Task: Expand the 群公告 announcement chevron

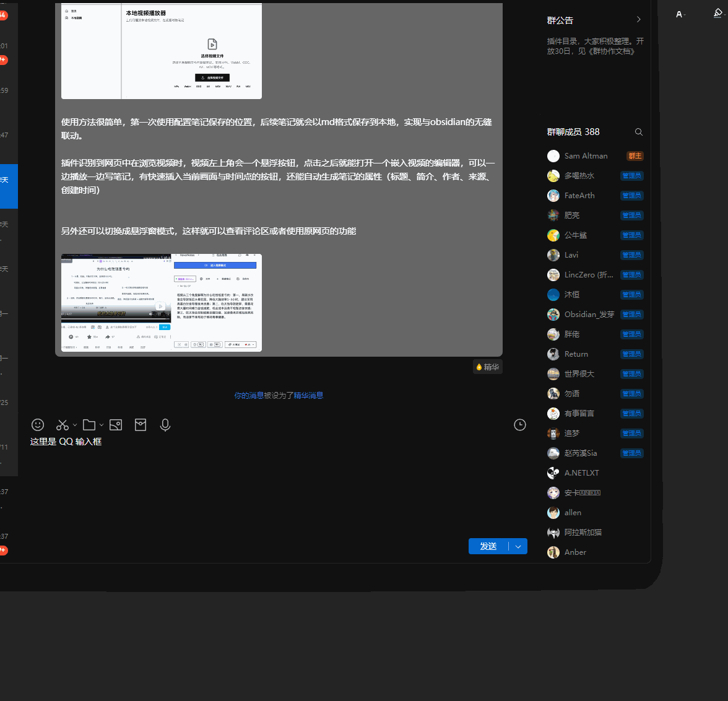Action: (x=639, y=20)
